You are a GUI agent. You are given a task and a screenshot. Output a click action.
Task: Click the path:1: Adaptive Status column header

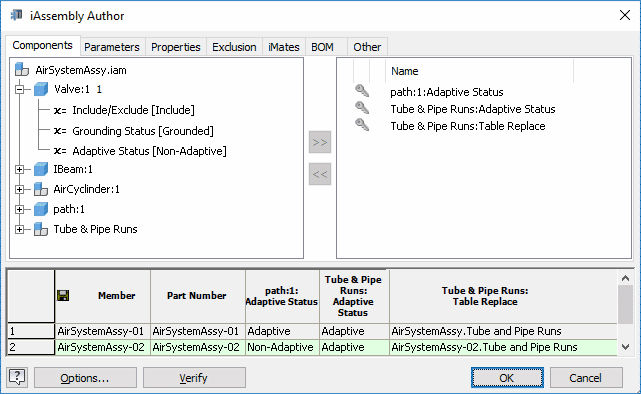[282, 296]
